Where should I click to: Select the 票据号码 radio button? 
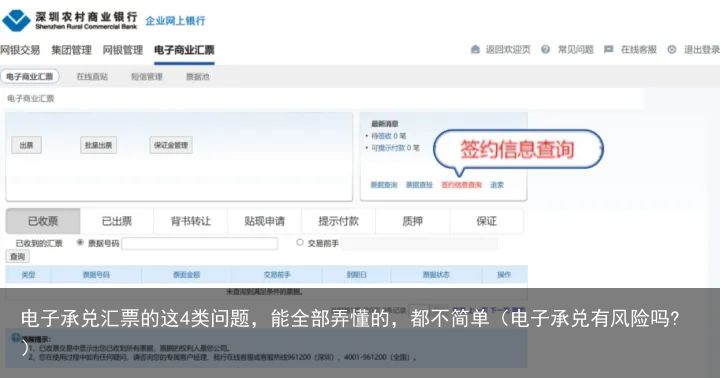tap(80, 242)
